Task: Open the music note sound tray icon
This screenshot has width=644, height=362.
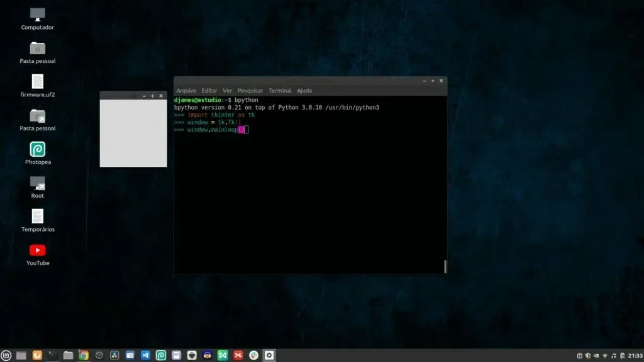Action: [614, 356]
